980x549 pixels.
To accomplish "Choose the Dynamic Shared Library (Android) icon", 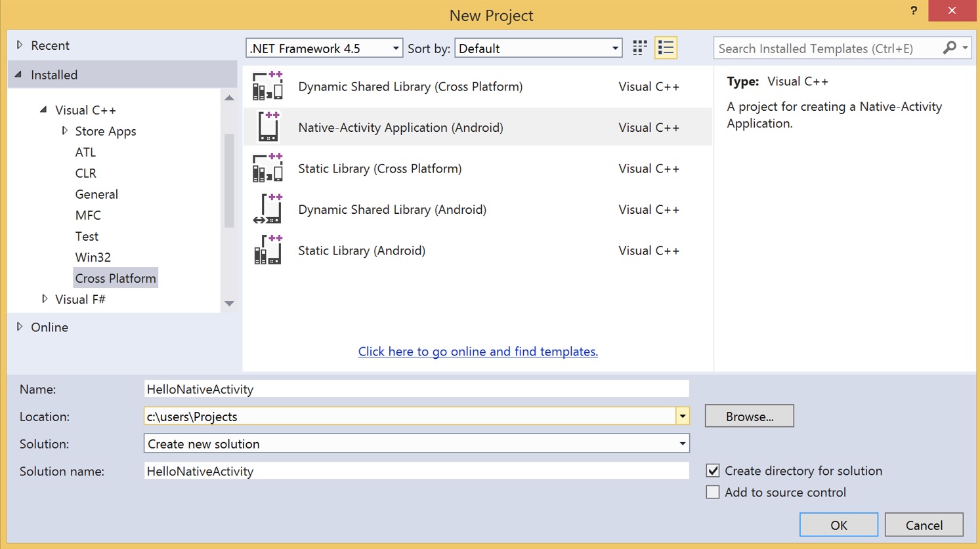I will tap(268, 209).
